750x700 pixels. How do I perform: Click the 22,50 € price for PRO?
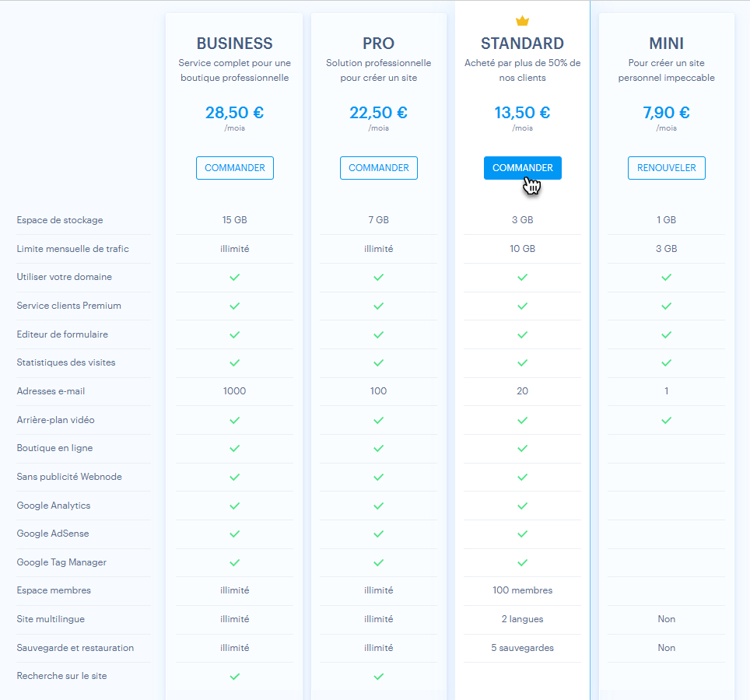(x=378, y=113)
